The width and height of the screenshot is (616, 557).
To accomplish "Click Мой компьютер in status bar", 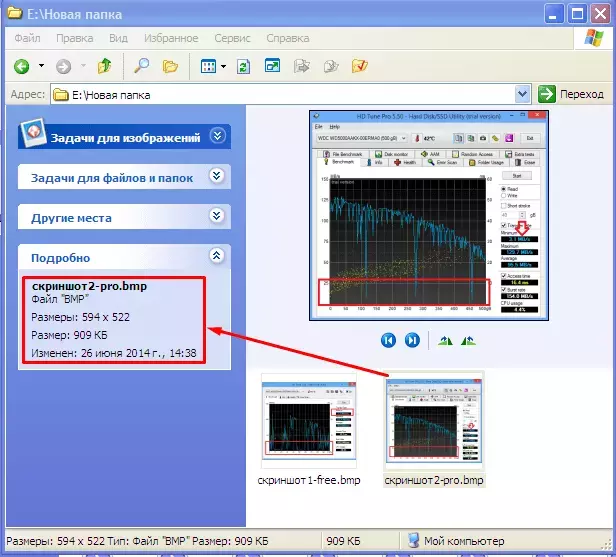I will point(456,541).
